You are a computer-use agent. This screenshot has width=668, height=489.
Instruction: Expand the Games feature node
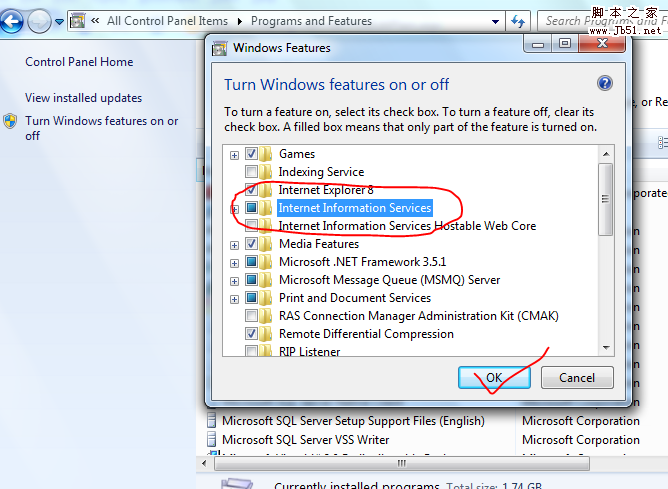[x=234, y=155]
